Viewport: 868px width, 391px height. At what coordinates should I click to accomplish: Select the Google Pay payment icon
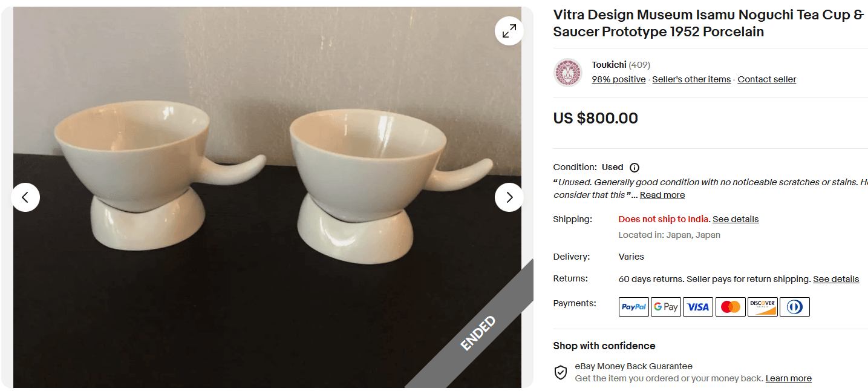click(665, 306)
